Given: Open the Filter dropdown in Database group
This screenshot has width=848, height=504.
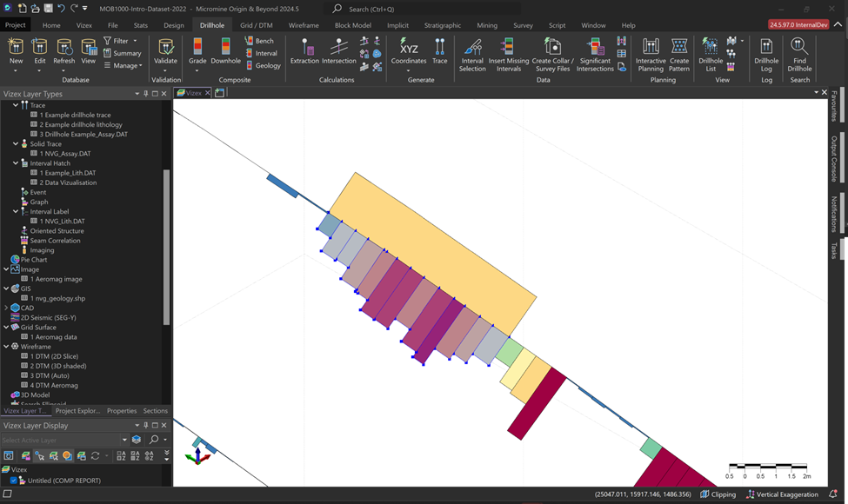Looking at the screenshot, I should [122, 41].
